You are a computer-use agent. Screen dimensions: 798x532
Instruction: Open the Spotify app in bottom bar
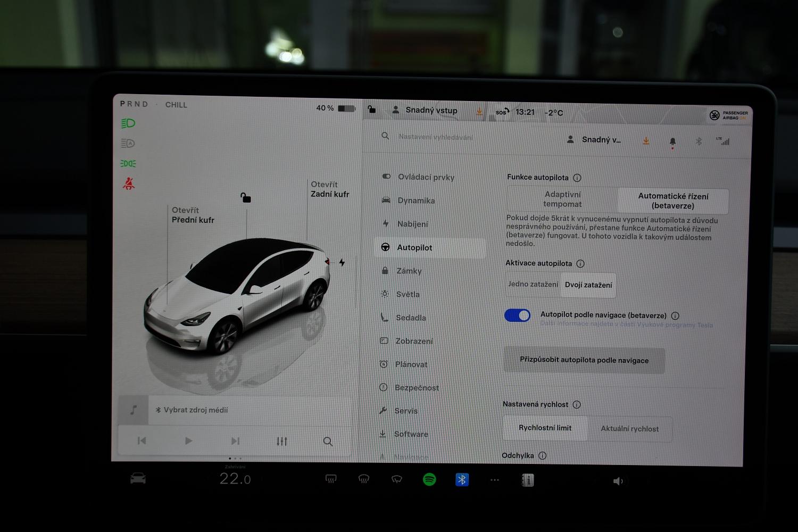point(429,479)
